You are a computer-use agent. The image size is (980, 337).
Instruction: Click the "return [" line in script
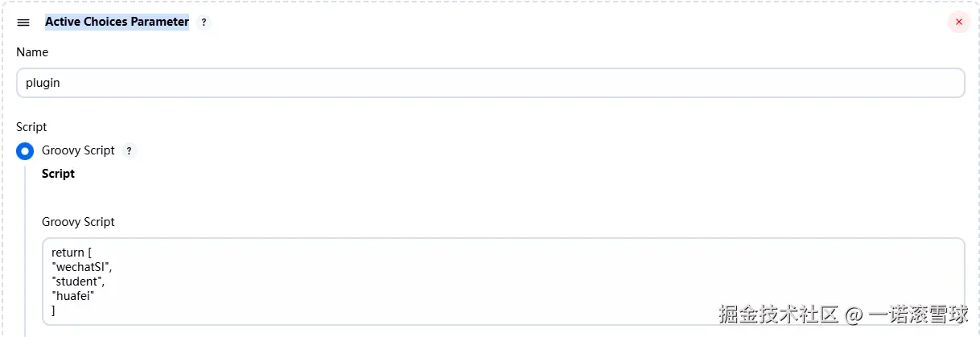click(72, 253)
